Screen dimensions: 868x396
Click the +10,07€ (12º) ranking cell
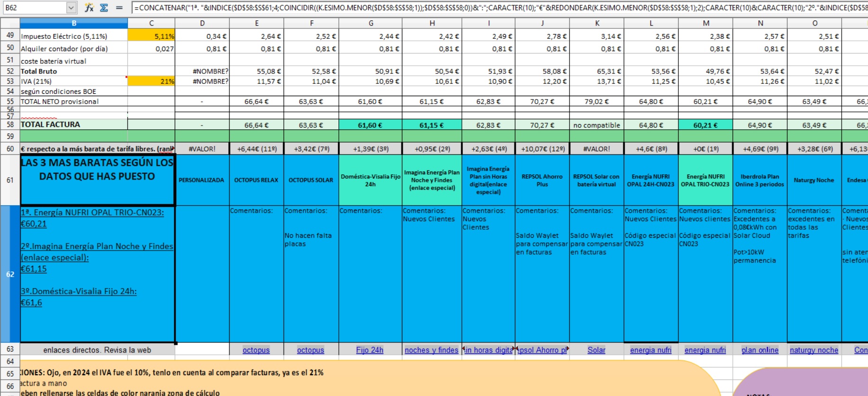(x=542, y=149)
